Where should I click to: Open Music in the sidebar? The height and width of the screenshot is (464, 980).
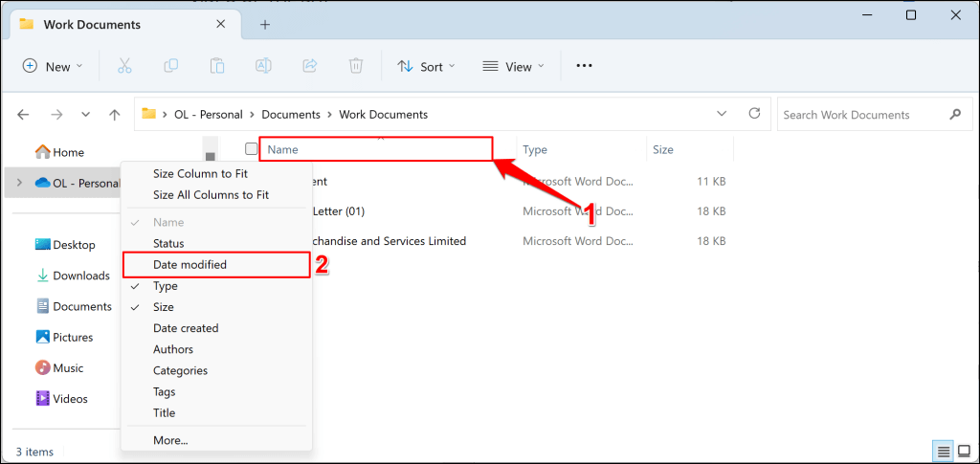[58, 367]
